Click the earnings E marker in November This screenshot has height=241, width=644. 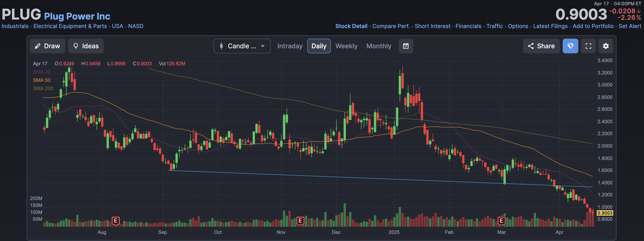coord(300,221)
